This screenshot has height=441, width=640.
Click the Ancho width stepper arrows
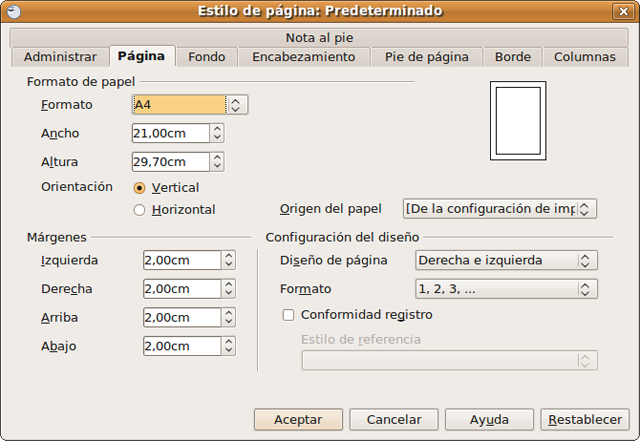[x=216, y=134]
